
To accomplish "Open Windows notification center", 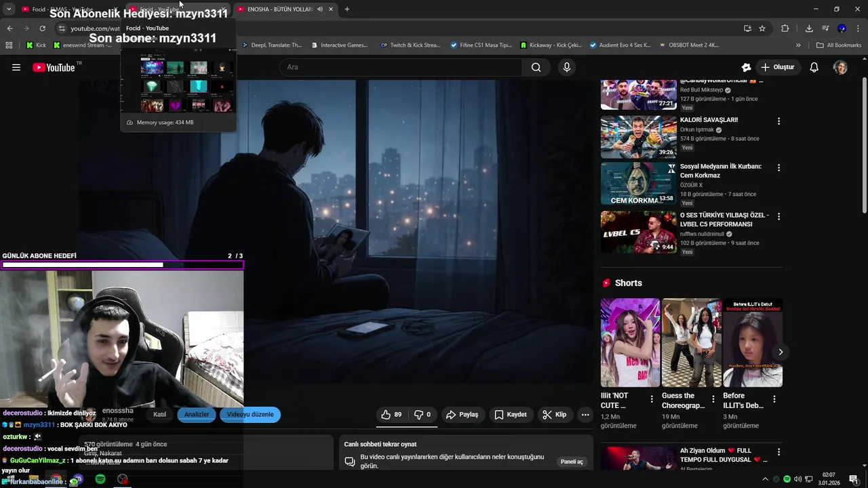I will tap(854, 479).
